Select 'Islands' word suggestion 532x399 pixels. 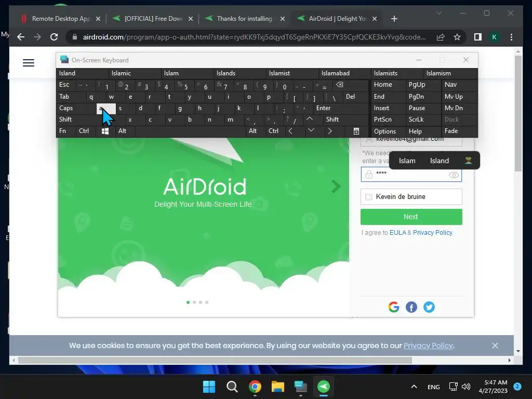[x=240, y=73]
